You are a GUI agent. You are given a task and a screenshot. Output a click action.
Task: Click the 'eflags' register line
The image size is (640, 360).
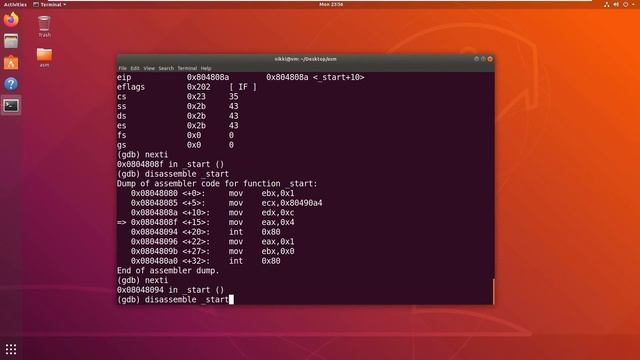187,87
